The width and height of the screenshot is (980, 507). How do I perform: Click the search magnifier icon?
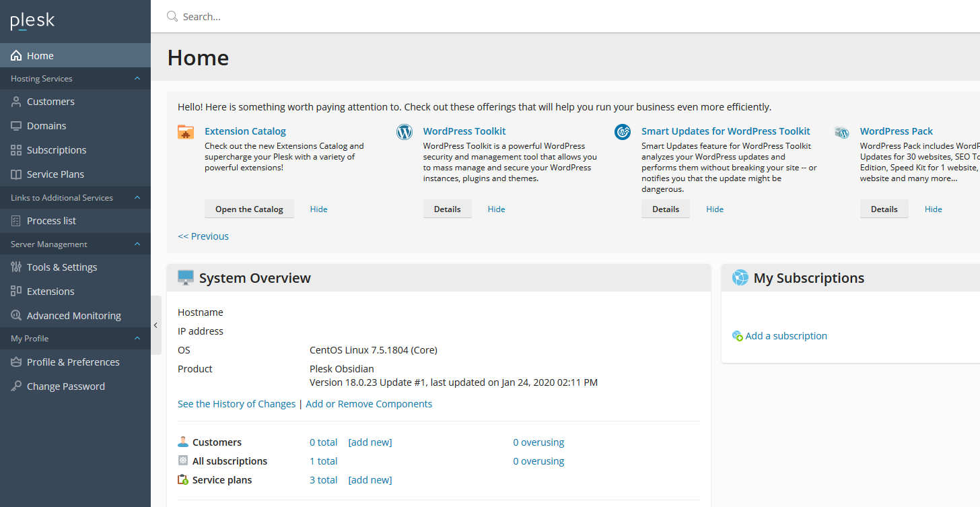pyautogui.click(x=172, y=16)
